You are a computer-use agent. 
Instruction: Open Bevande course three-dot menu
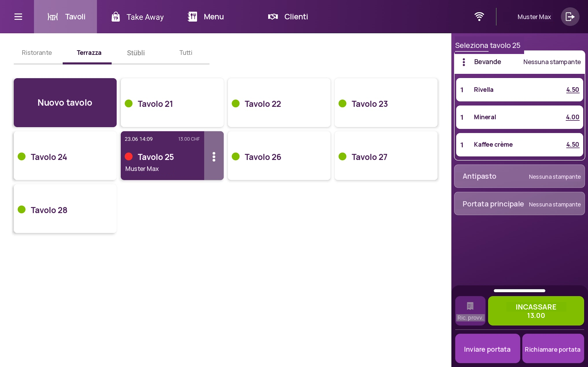coord(464,62)
